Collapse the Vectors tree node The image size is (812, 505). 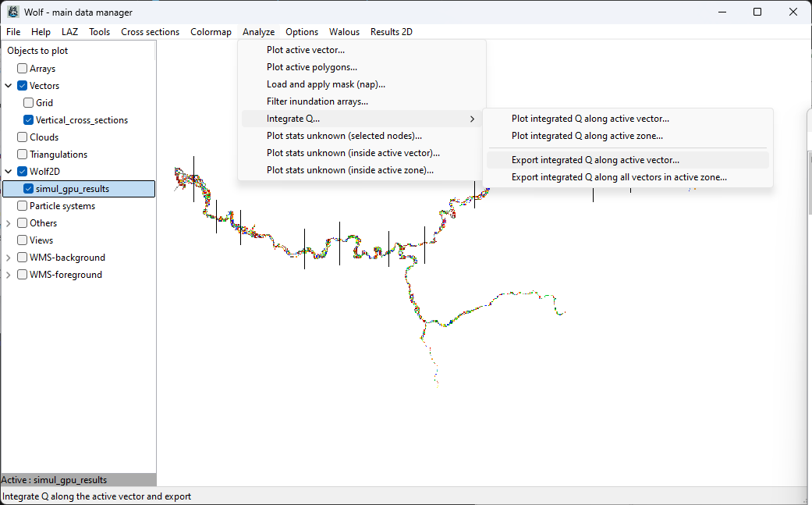(x=9, y=86)
